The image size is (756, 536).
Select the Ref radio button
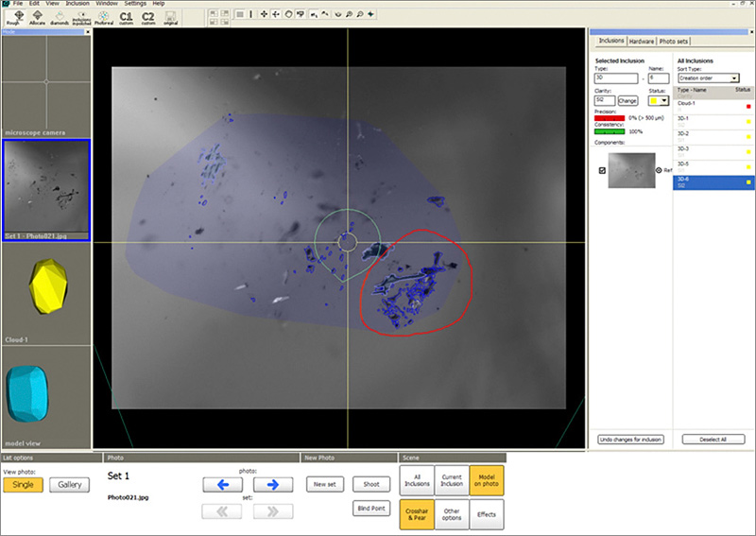659,170
